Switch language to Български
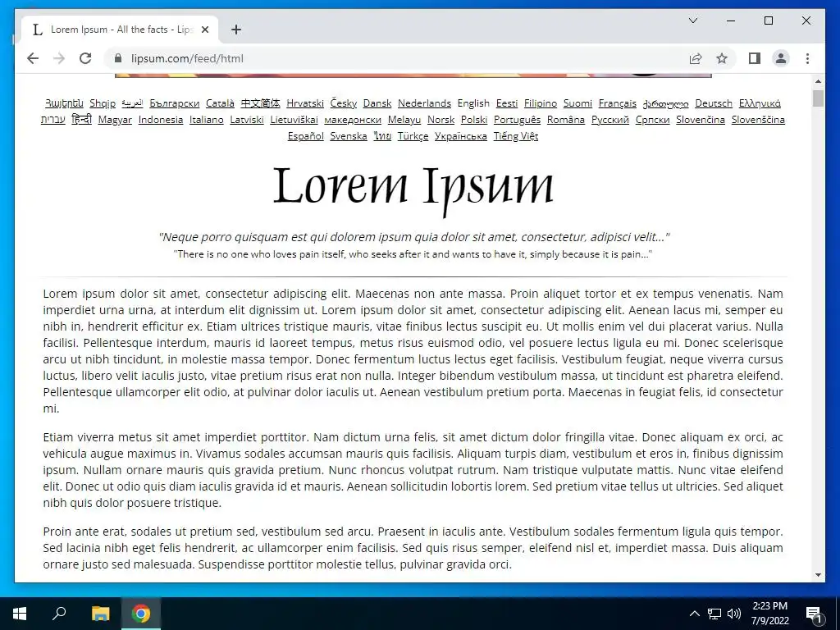This screenshot has width=840, height=630. (175, 103)
